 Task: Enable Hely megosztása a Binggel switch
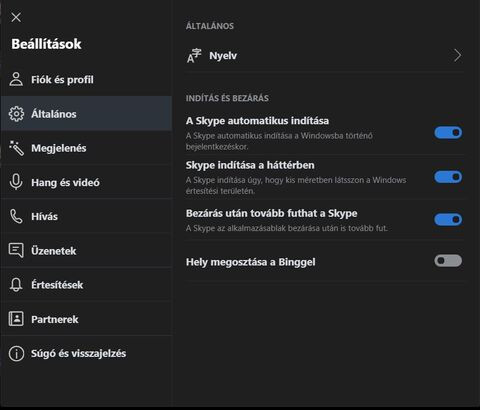coord(448,261)
